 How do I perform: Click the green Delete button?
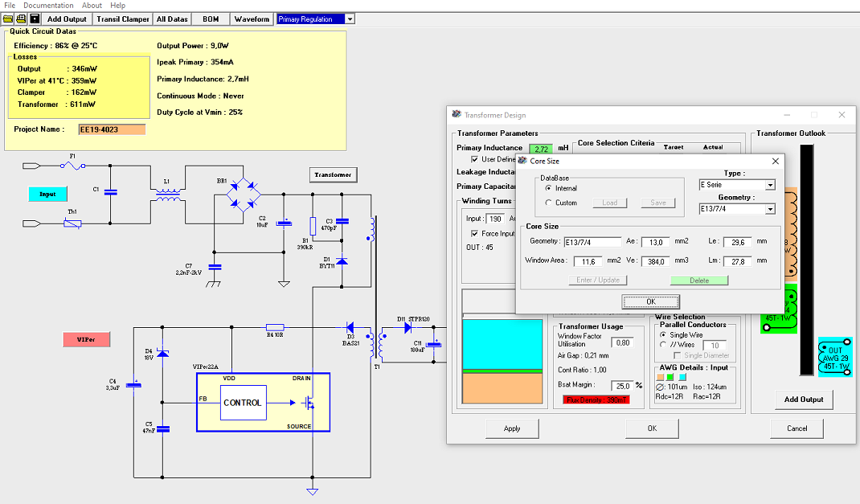pyautogui.click(x=699, y=281)
